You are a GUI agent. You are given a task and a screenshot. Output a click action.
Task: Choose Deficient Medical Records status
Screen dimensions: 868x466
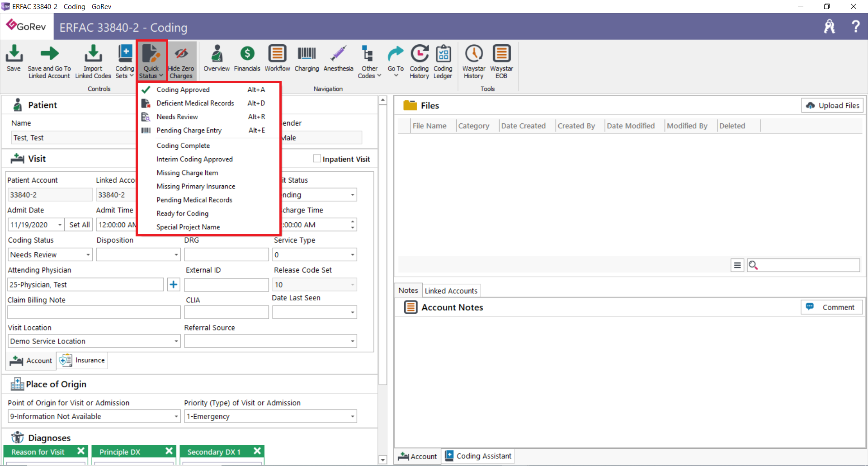click(x=208, y=103)
